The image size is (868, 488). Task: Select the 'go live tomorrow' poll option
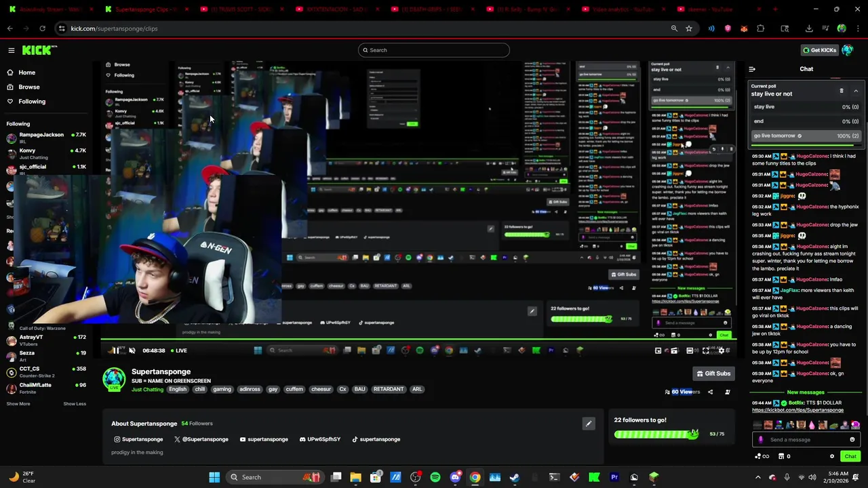[x=806, y=136]
